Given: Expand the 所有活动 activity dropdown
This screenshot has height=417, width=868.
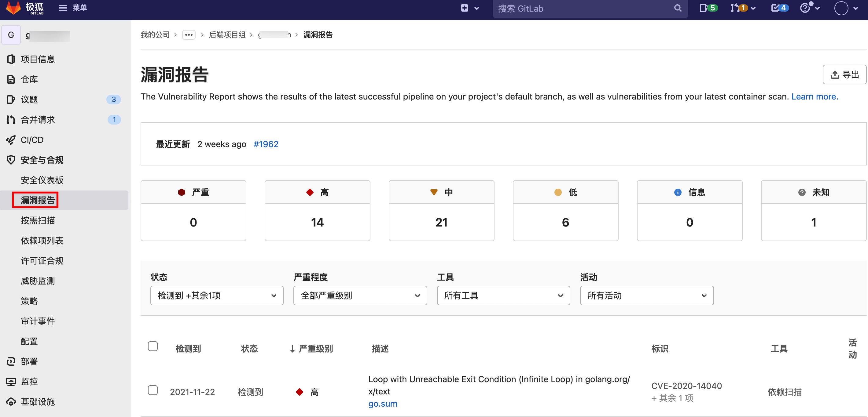Looking at the screenshot, I should pyautogui.click(x=646, y=295).
